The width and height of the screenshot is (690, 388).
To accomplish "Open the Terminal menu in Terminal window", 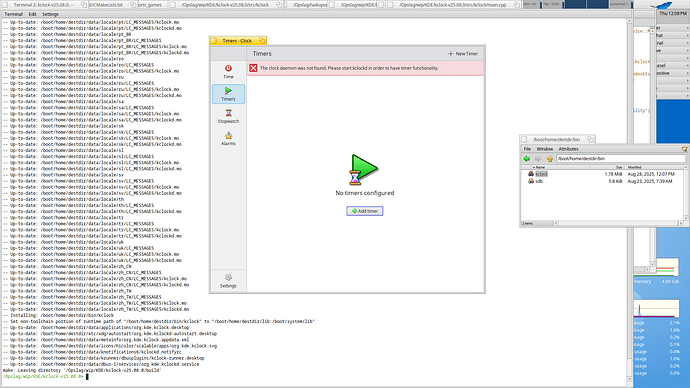I will [14, 14].
